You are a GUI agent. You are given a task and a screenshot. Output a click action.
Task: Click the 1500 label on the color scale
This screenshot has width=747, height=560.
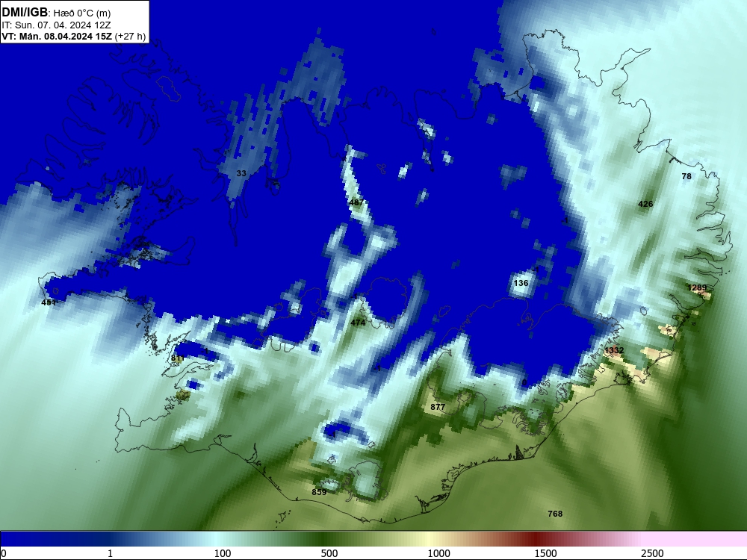545,553
